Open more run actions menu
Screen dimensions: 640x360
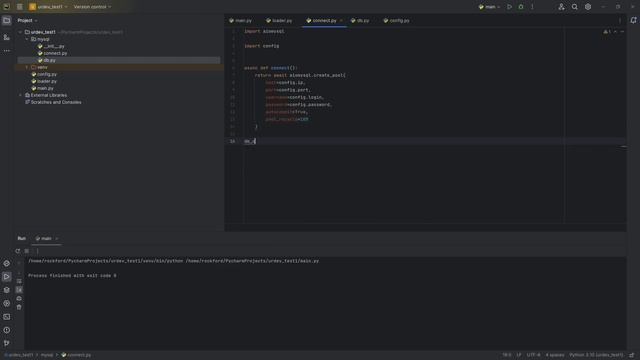tap(532, 7)
